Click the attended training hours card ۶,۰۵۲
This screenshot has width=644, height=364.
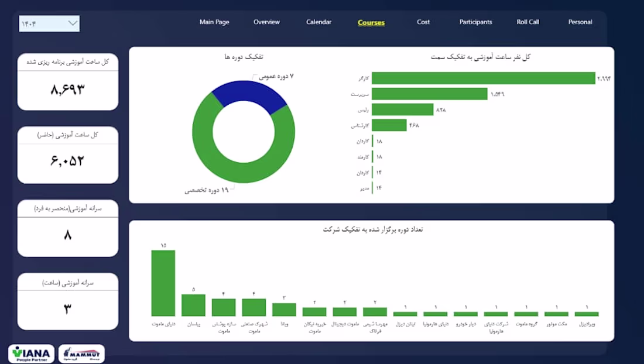(68, 155)
